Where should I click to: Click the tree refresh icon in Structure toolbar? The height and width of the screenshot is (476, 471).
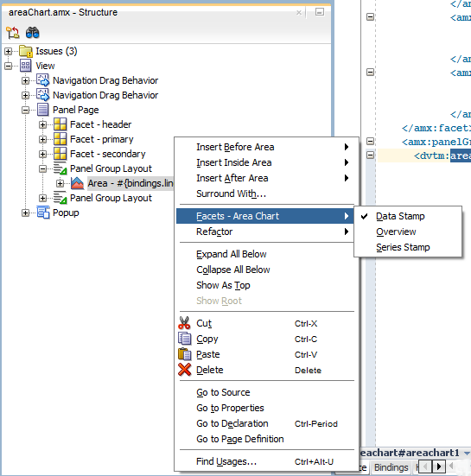pyautogui.click(x=13, y=33)
